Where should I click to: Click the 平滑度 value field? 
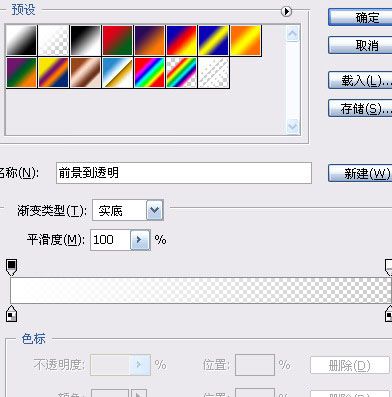click(x=110, y=240)
